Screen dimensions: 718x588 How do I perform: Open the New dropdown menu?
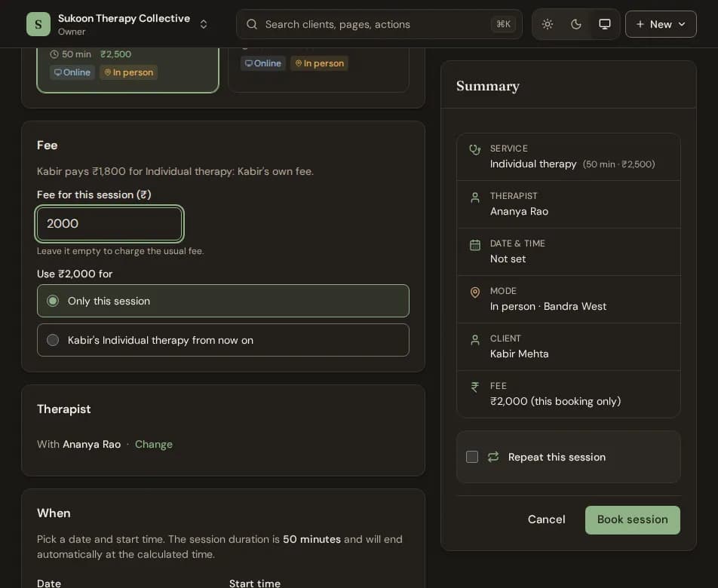(x=661, y=24)
